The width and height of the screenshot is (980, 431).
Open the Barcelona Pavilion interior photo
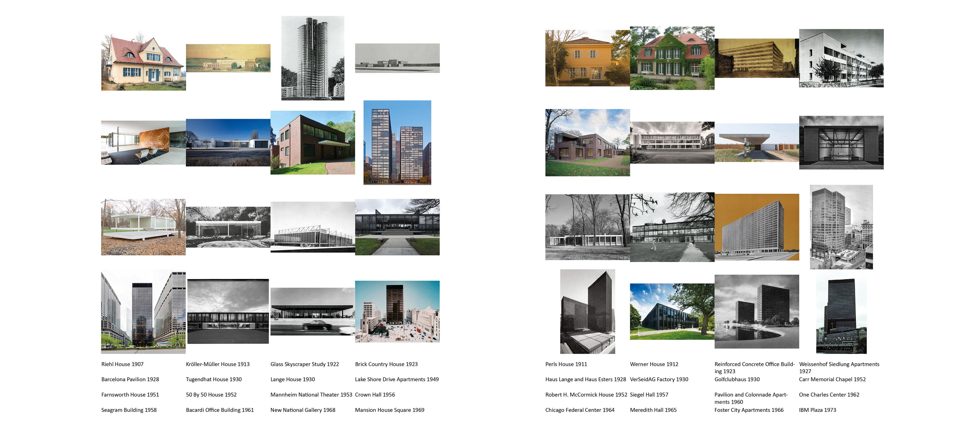coord(143,142)
